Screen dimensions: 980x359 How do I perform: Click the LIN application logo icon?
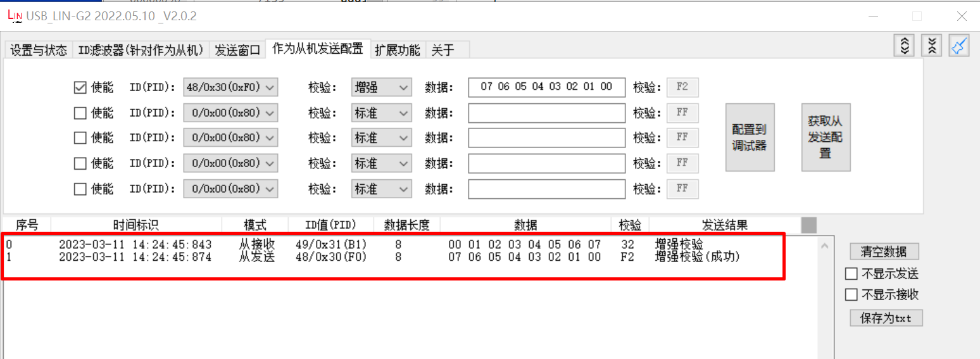tap(15, 16)
